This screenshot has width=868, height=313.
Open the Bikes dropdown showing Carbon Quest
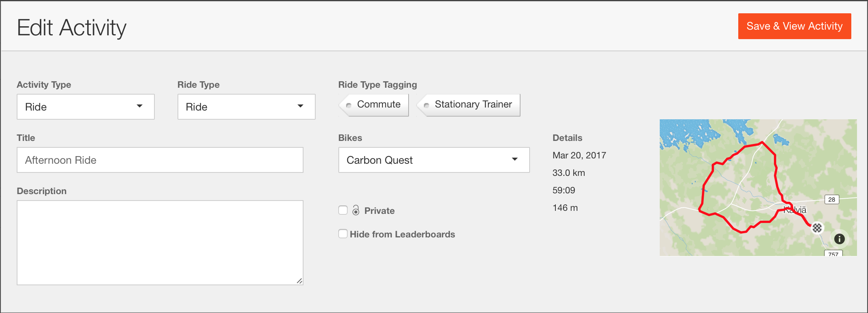click(x=434, y=160)
